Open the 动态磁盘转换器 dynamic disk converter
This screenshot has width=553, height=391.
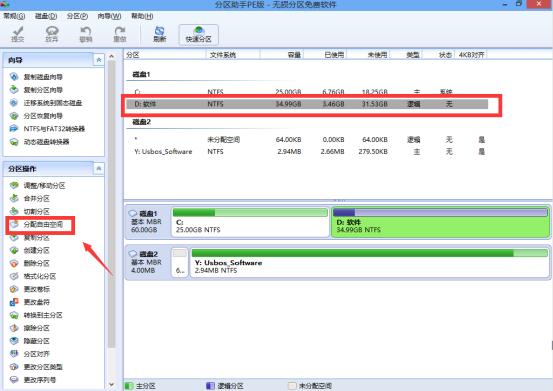coord(40,142)
